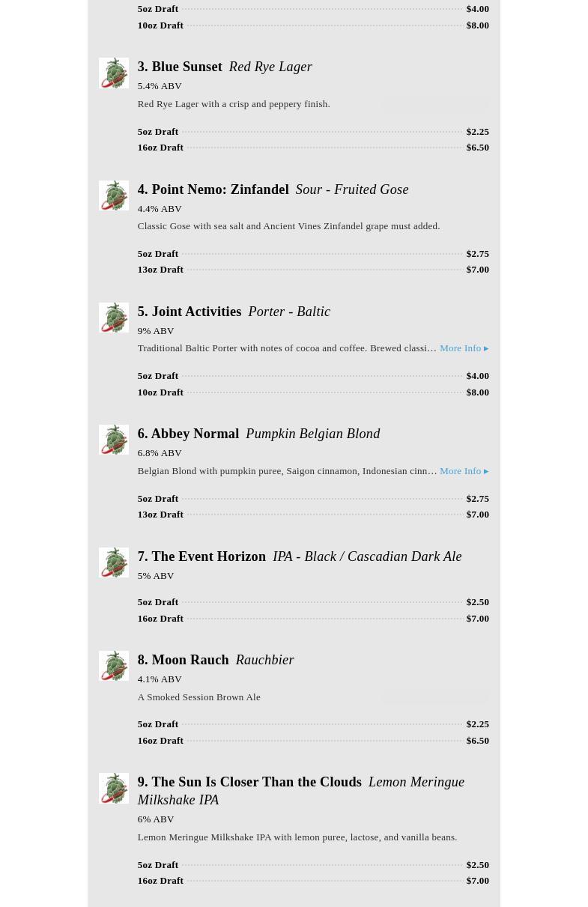Click the Point Nemo: Zinfandel logo icon
Screen dimensions: 588x907
(x=113, y=195)
